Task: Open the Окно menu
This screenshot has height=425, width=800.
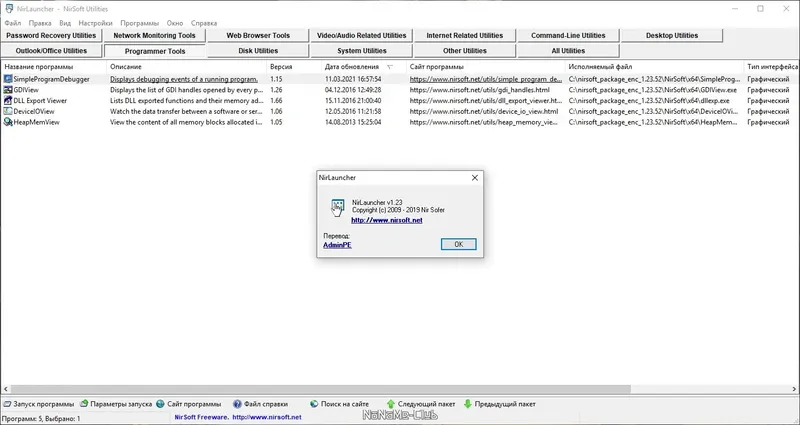Action: tap(175, 23)
